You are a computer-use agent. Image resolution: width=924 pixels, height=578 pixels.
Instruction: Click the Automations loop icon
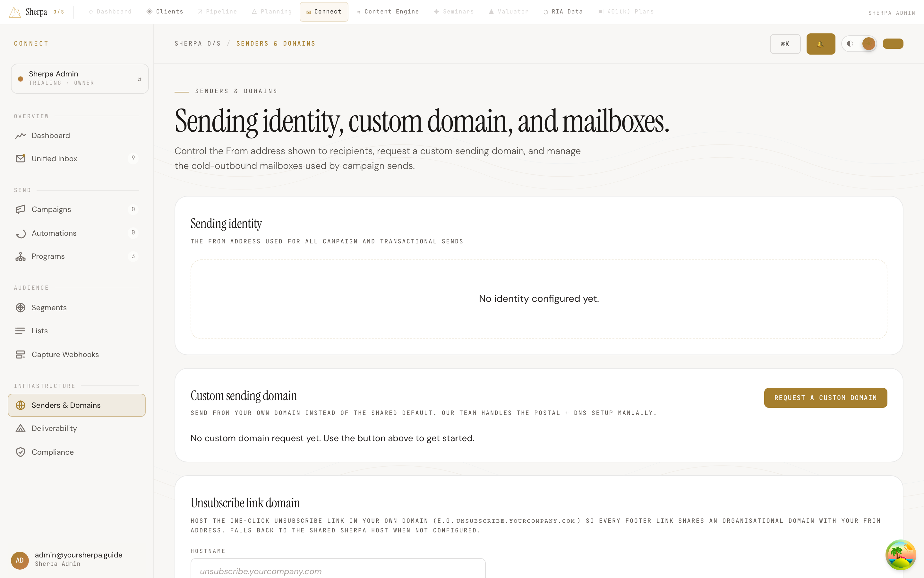tap(21, 233)
